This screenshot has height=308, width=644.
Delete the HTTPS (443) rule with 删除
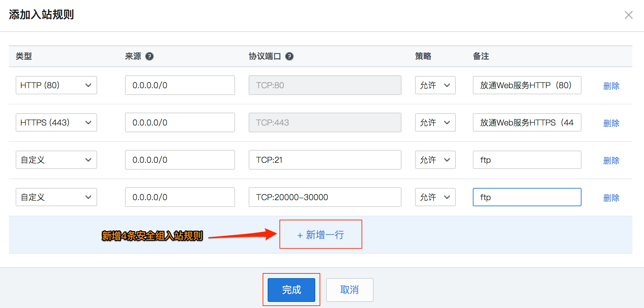pyautogui.click(x=611, y=123)
